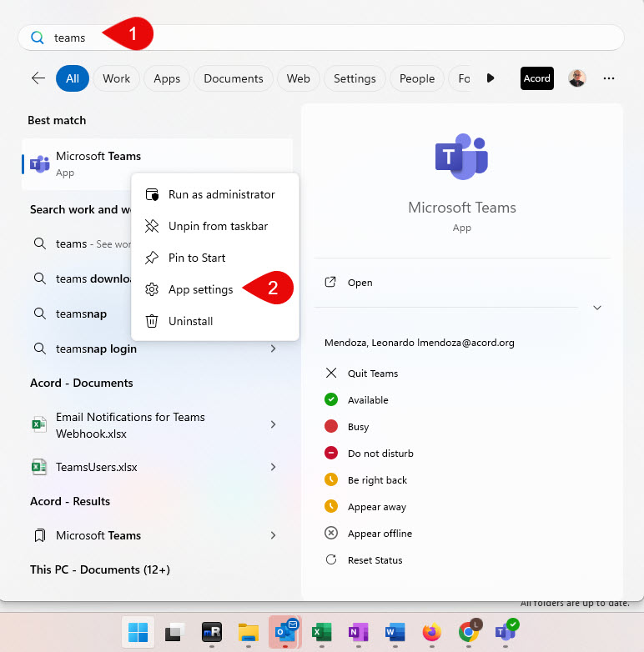This screenshot has height=652, width=644.
Task: Click Quit Teams
Action: tap(372, 374)
